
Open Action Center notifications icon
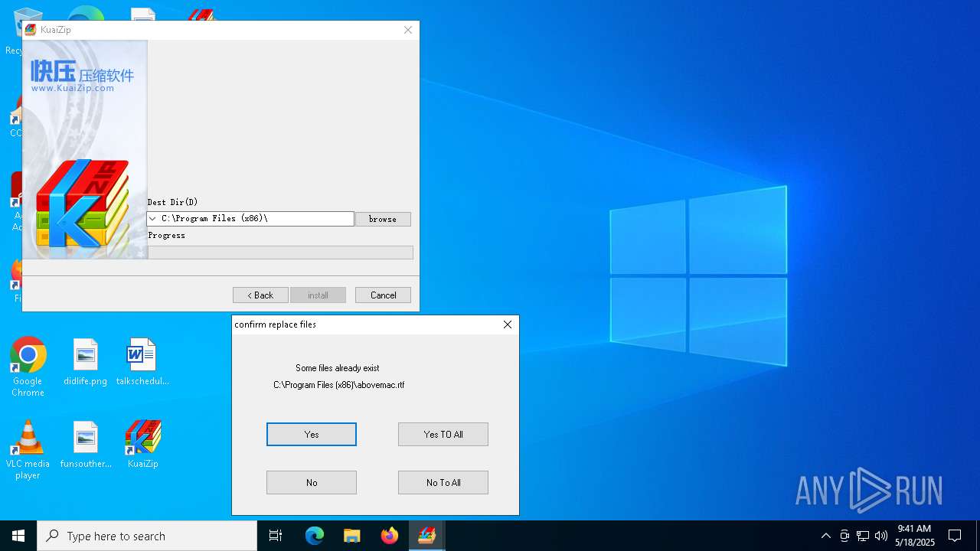tap(955, 536)
